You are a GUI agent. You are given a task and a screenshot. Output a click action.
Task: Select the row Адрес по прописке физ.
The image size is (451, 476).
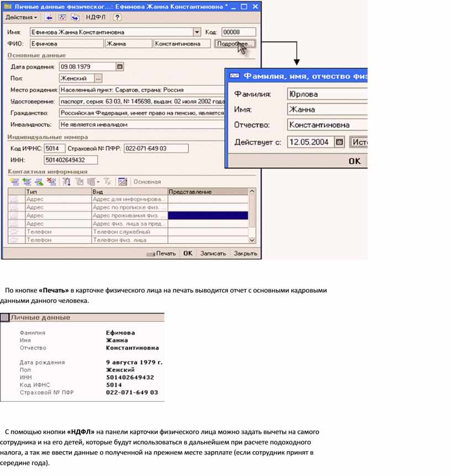[x=128, y=208]
